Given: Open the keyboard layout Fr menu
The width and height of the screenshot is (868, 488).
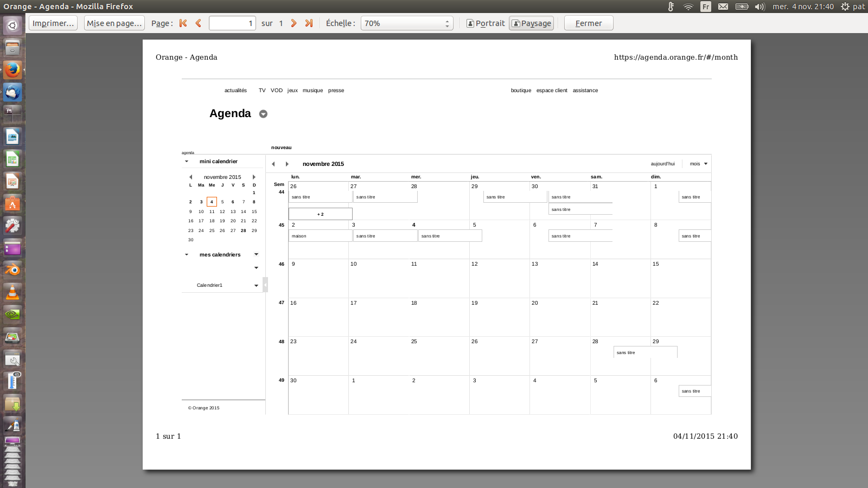Looking at the screenshot, I should point(705,7).
